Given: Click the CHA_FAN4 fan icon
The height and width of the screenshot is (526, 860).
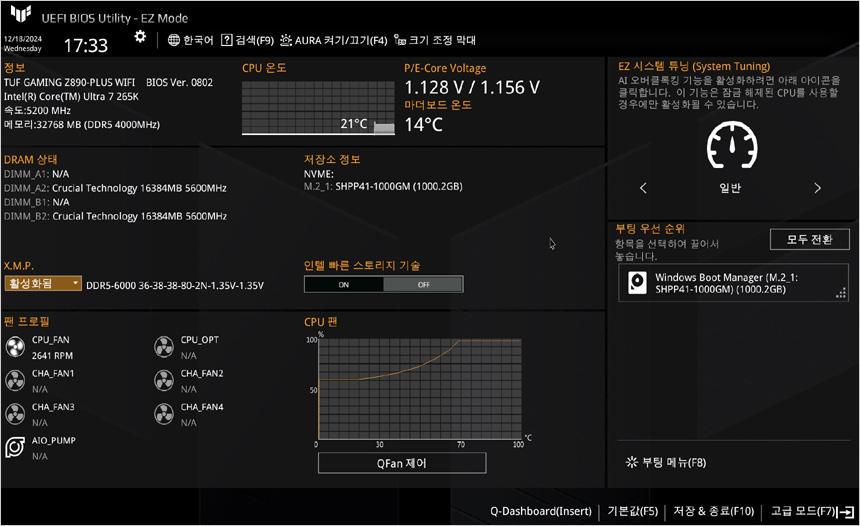Looking at the screenshot, I should point(163,414).
